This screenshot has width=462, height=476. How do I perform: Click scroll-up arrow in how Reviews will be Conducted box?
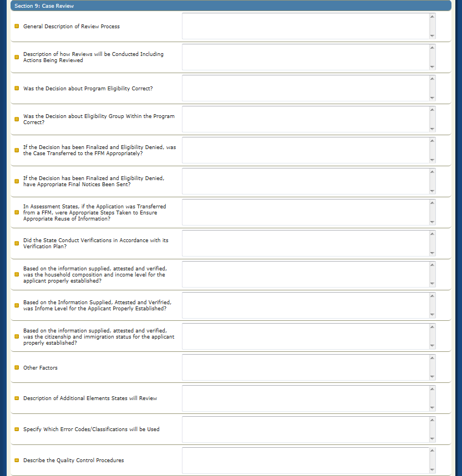(432, 47)
